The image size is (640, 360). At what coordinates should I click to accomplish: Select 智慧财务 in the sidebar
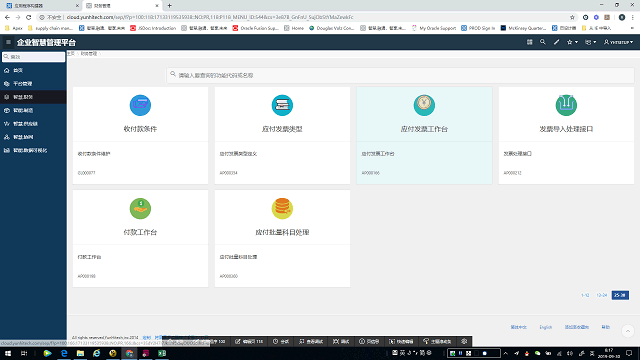[33, 97]
